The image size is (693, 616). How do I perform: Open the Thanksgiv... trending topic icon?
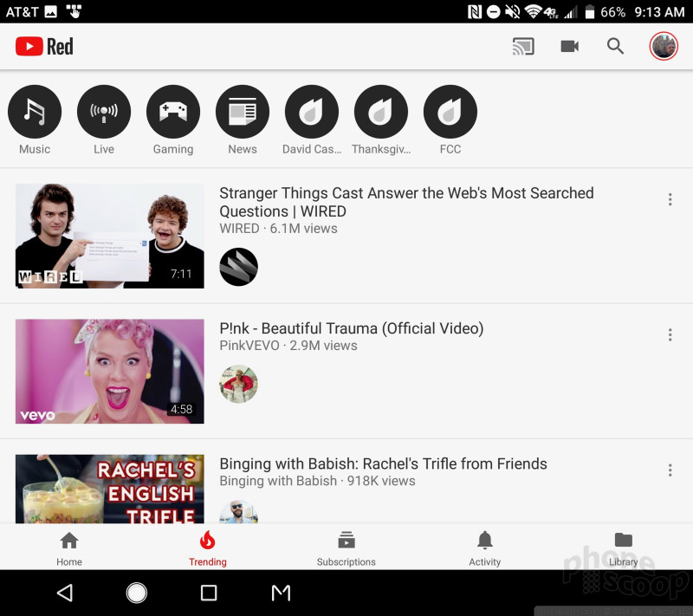pyautogui.click(x=381, y=112)
